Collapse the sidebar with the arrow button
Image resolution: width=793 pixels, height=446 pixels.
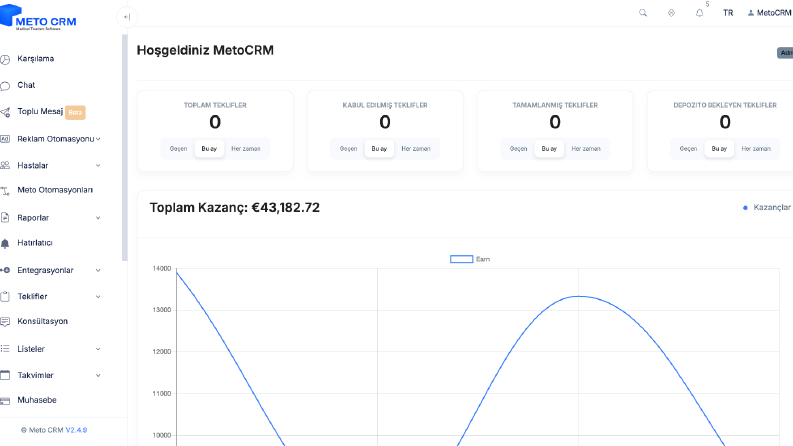126,17
